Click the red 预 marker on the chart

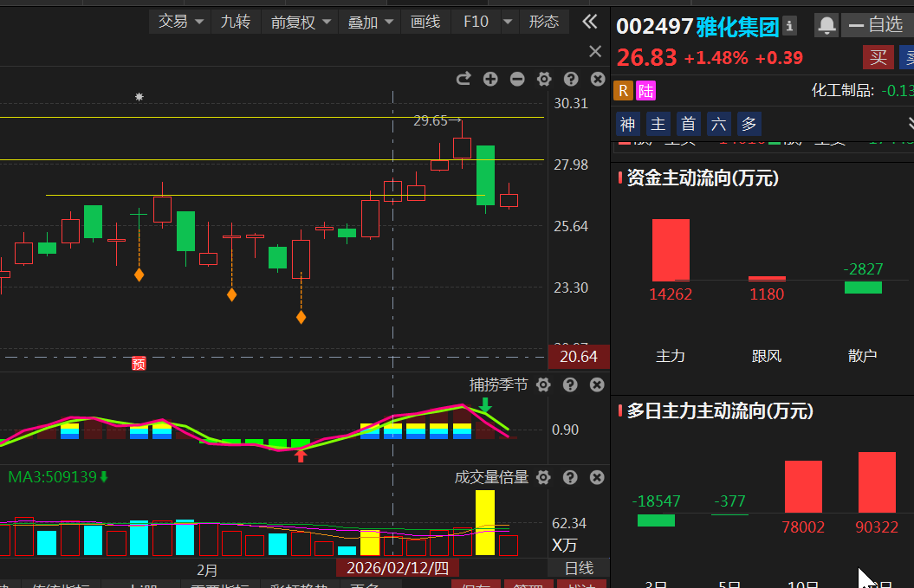pos(139,364)
